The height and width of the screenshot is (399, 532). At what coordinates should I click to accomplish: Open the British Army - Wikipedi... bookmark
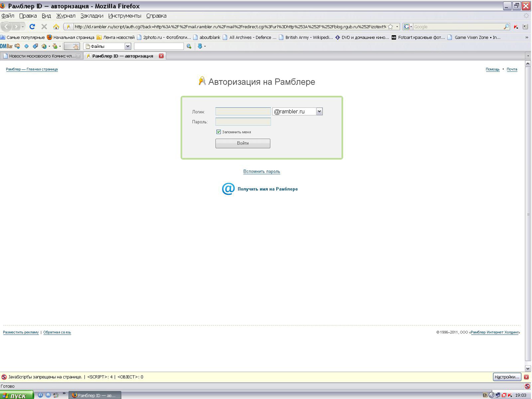tap(306, 37)
